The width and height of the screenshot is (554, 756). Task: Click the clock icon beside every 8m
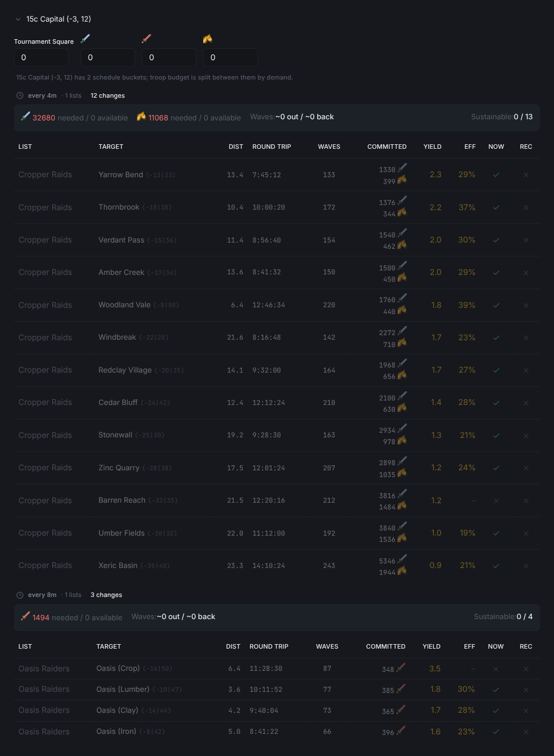pos(20,595)
